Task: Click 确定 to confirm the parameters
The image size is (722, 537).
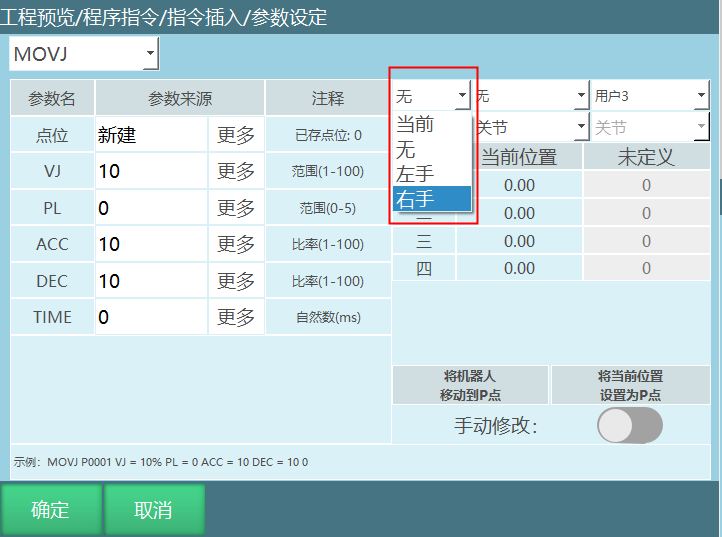Action: 50,510
